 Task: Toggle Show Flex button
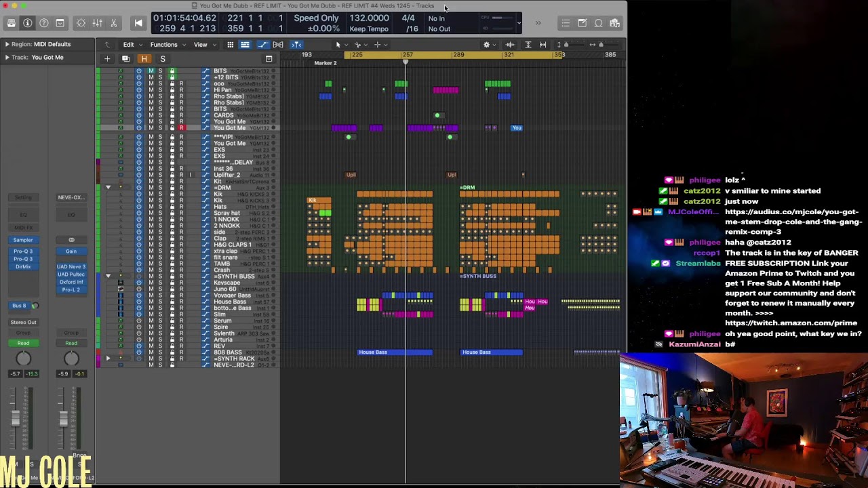point(278,45)
